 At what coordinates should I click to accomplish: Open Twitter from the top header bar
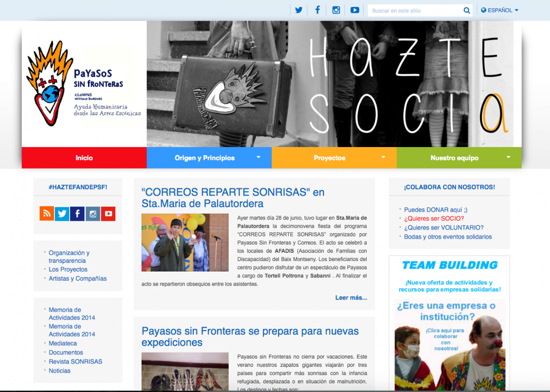click(x=299, y=10)
